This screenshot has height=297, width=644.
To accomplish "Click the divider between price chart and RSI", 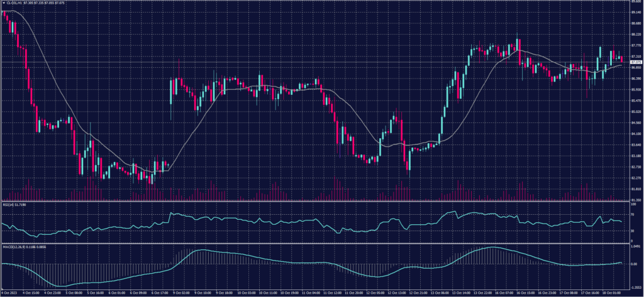I will (314, 202).
